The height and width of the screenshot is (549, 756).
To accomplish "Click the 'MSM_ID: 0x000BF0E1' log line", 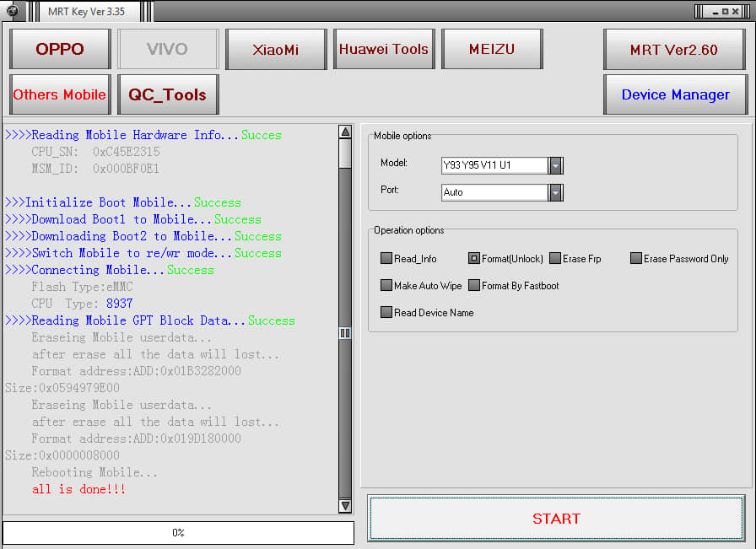I will point(95,169).
